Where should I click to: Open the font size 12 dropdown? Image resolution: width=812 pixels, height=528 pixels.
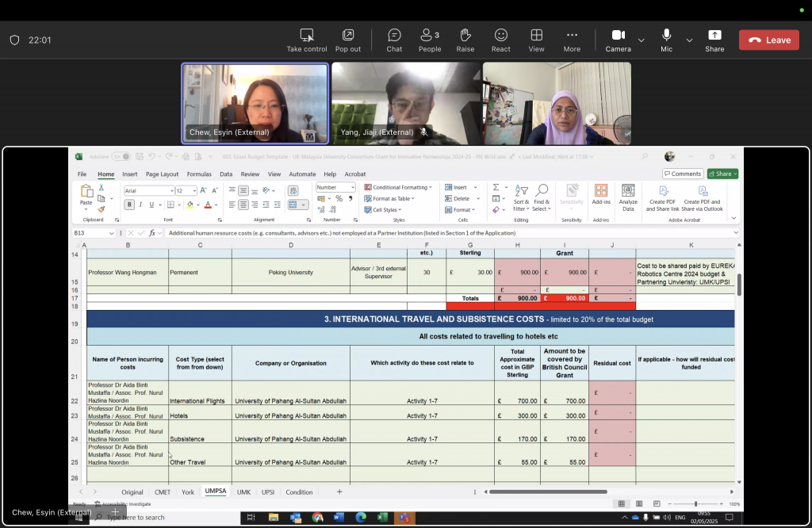click(194, 190)
